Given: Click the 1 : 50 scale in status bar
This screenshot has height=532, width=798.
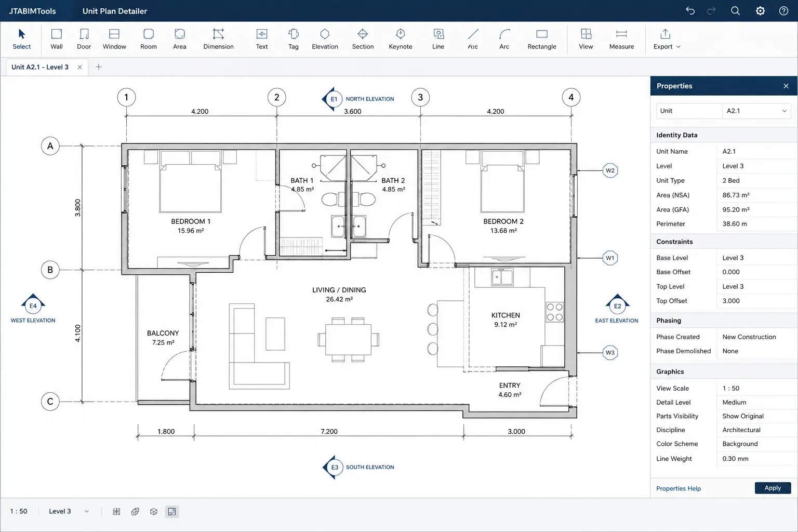Looking at the screenshot, I should pos(19,511).
